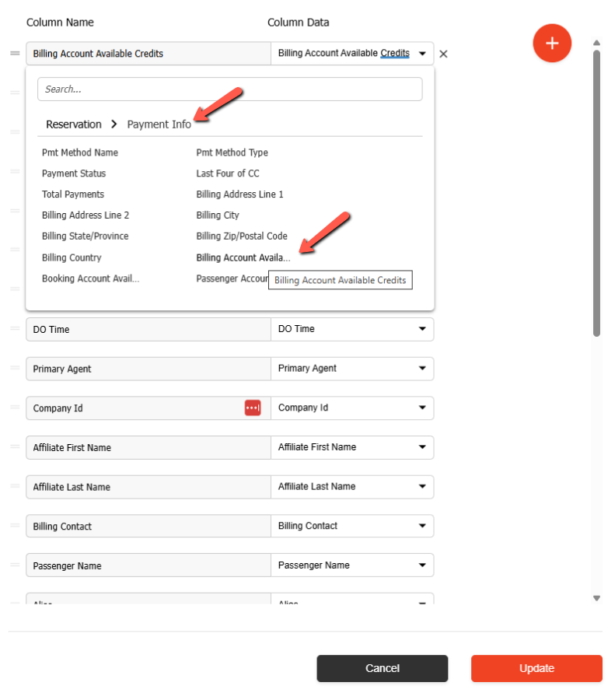Click the orange plus add column button

coord(552,44)
